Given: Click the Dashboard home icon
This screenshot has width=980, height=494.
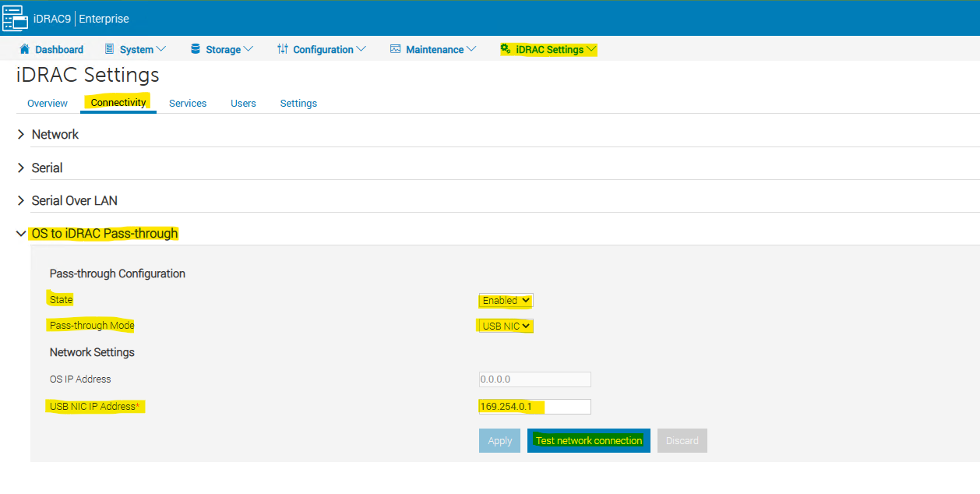Looking at the screenshot, I should (24, 49).
